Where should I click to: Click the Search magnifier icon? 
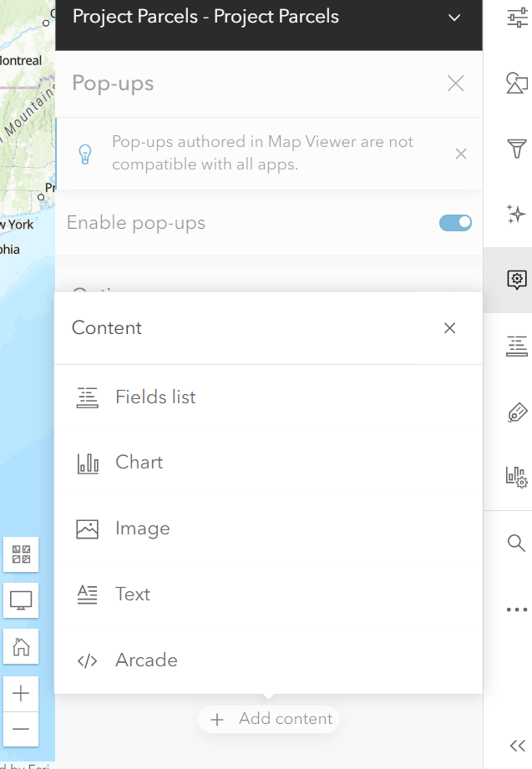click(x=517, y=544)
